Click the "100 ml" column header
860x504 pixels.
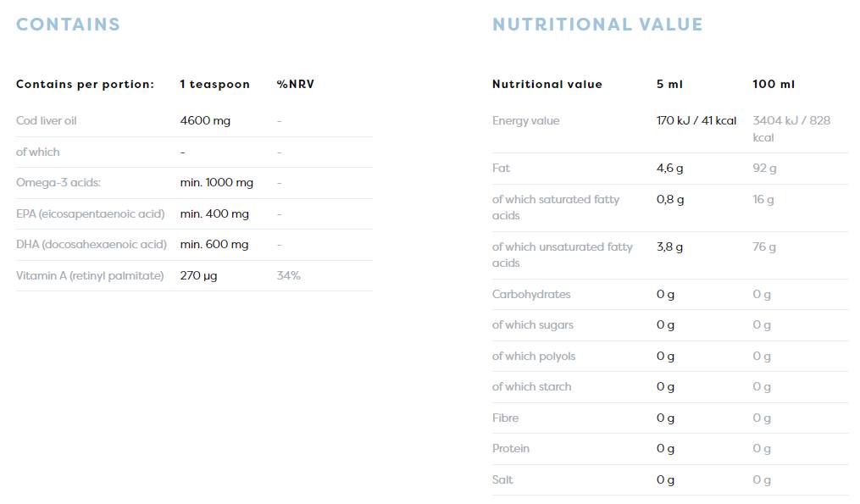click(x=774, y=84)
